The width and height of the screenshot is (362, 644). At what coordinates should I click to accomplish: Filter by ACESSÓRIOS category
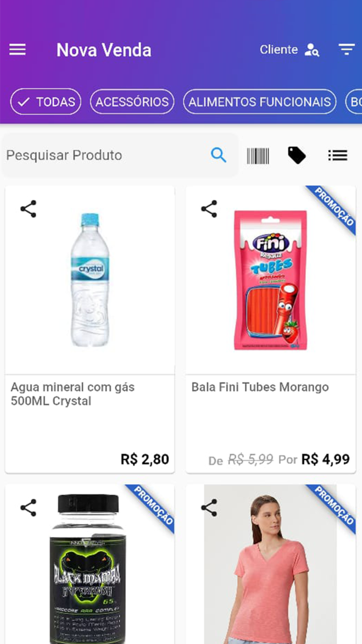[x=132, y=102]
